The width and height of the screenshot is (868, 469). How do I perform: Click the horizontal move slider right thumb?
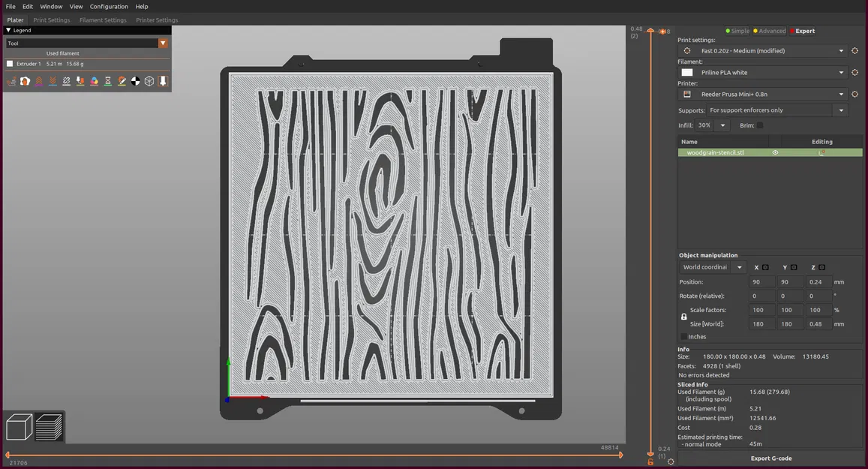620,455
